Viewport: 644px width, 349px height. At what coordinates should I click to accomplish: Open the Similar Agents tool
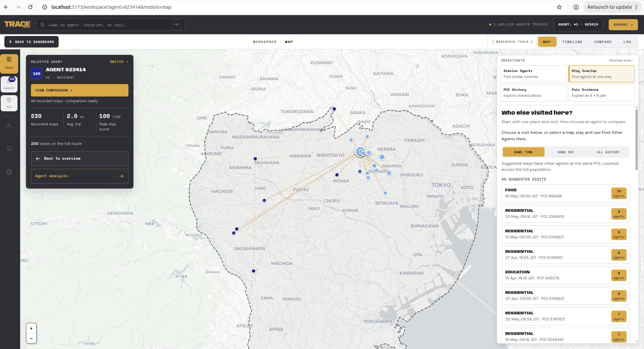click(533, 74)
